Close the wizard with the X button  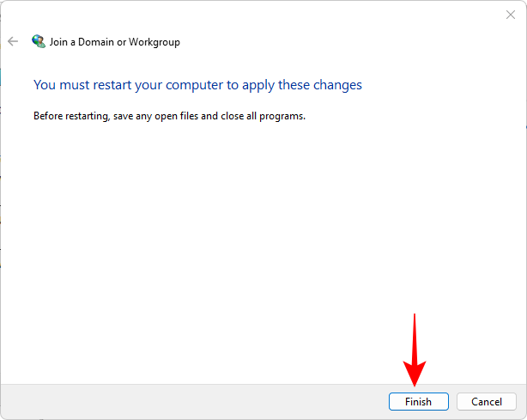coord(510,15)
